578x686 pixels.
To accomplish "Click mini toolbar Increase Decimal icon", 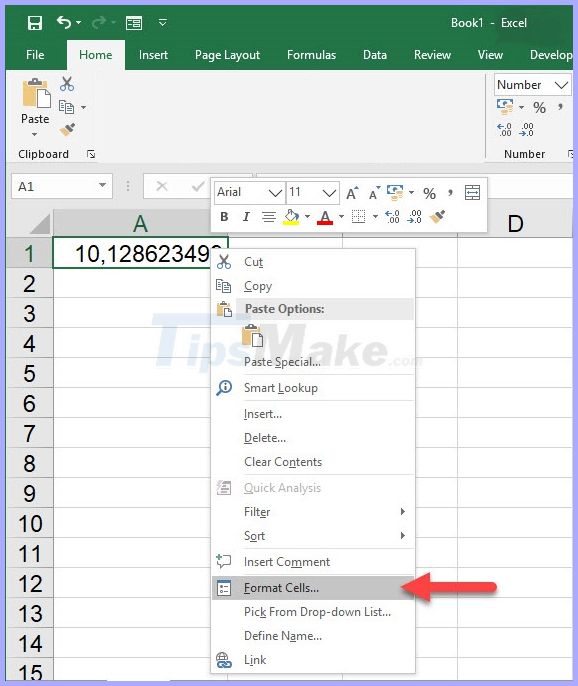I will pos(392,217).
